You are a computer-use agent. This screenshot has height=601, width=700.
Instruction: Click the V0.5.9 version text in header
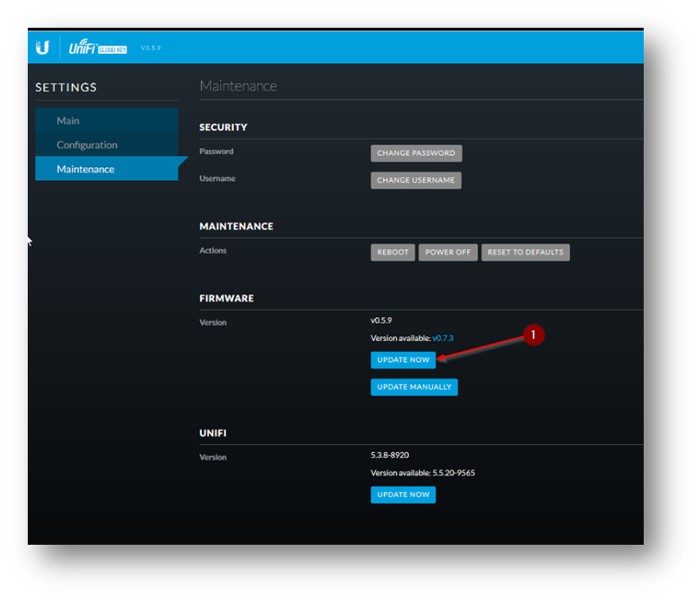151,48
